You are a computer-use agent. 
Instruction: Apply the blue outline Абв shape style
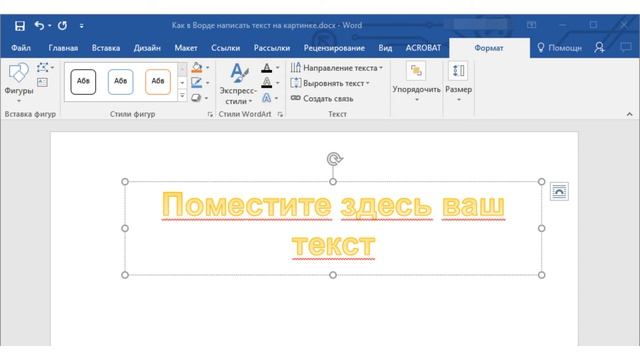pos(120,82)
